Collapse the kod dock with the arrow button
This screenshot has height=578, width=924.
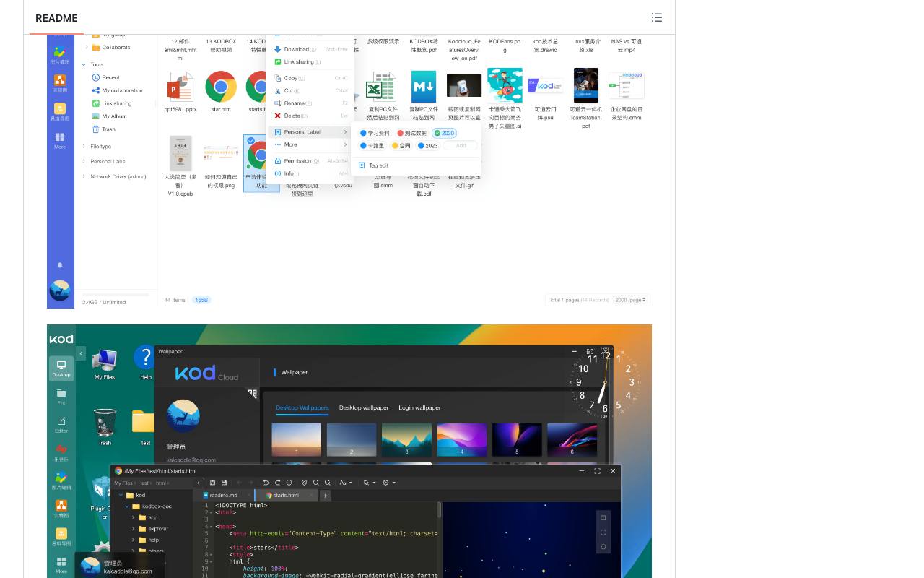(x=81, y=353)
